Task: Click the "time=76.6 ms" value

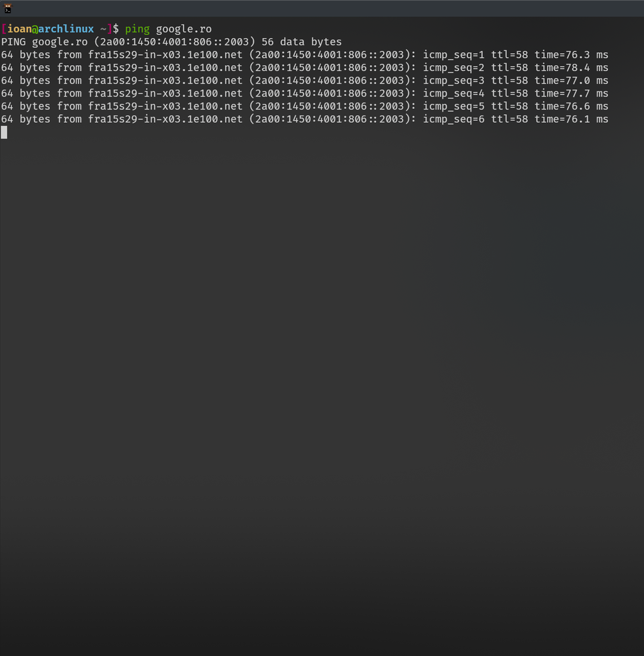Action: 571,106
